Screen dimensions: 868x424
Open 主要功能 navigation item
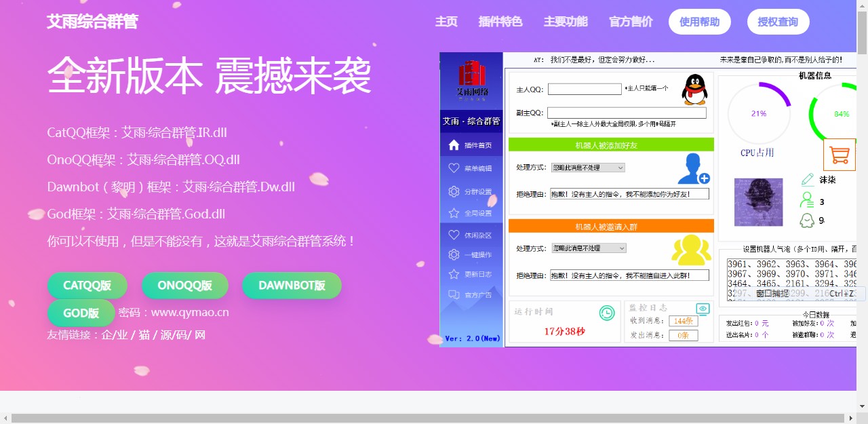coord(566,22)
